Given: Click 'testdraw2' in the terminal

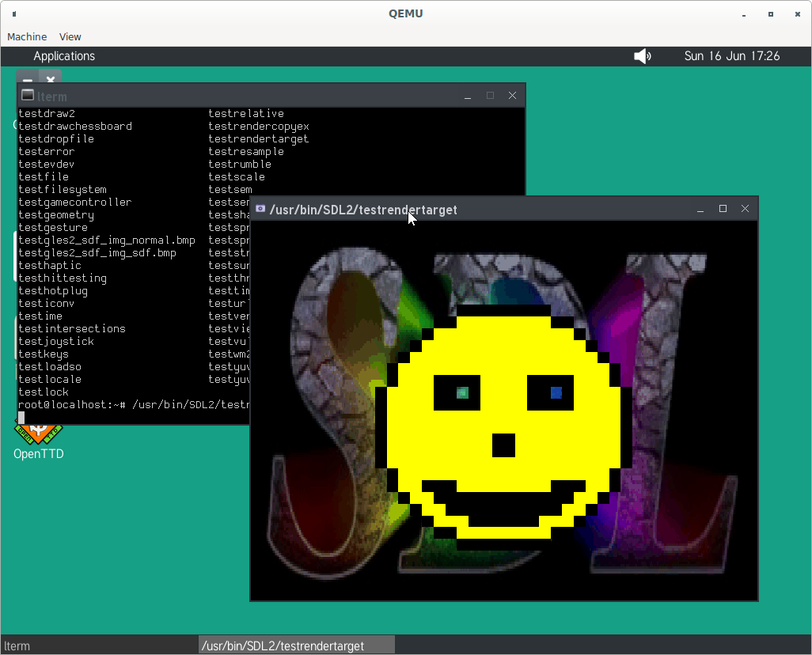Looking at the screenshot, I should click(47, 113).
